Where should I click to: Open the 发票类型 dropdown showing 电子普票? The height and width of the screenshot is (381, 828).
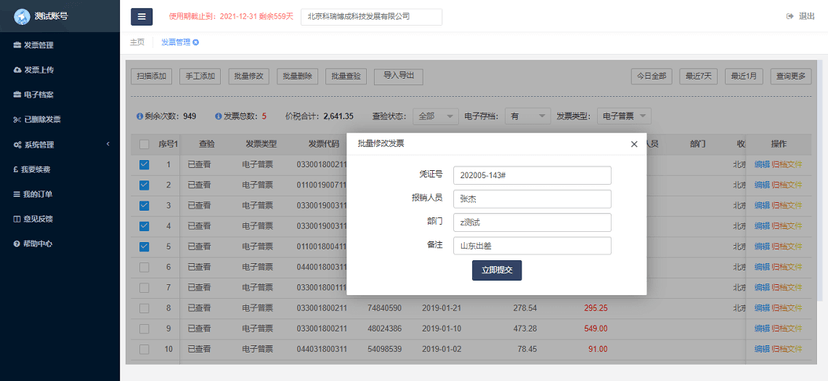tap(624, 116)
